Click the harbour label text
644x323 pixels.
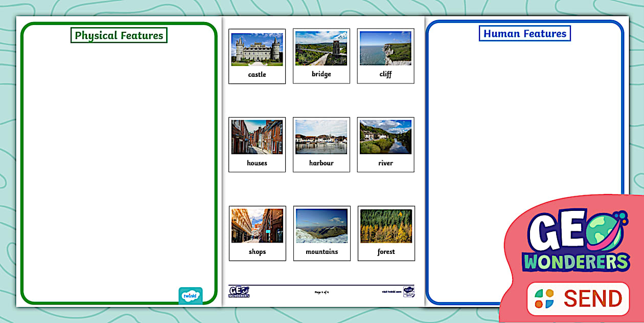321,163
